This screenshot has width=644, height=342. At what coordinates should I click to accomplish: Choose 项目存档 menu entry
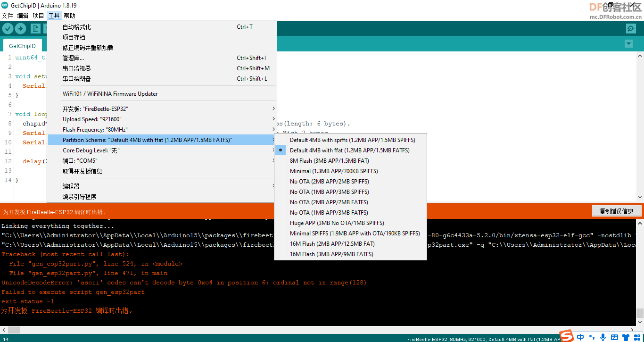(161, 37)
